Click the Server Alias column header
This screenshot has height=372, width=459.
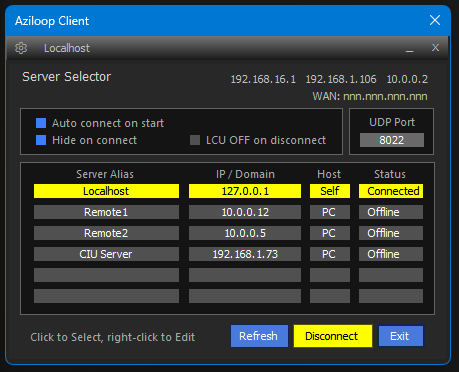click(x=105, y=174)
